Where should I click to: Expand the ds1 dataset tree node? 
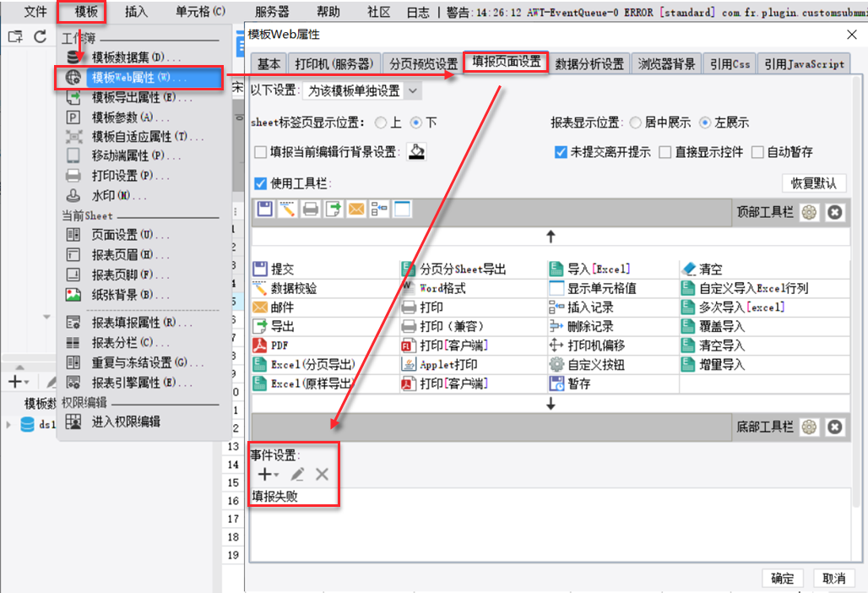pyautogui.click(x=8, y=425)
